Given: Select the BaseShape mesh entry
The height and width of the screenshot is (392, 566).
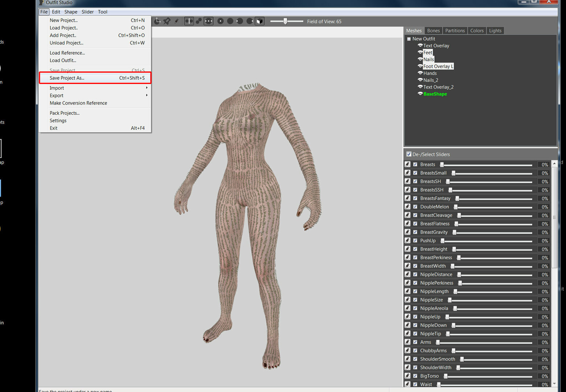Looking at the screenshot, I should [435, 94].
